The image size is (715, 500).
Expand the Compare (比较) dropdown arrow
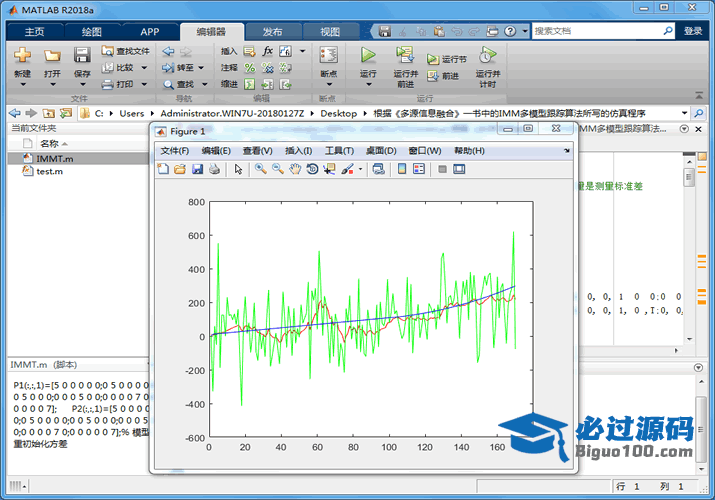coord(144,68)
